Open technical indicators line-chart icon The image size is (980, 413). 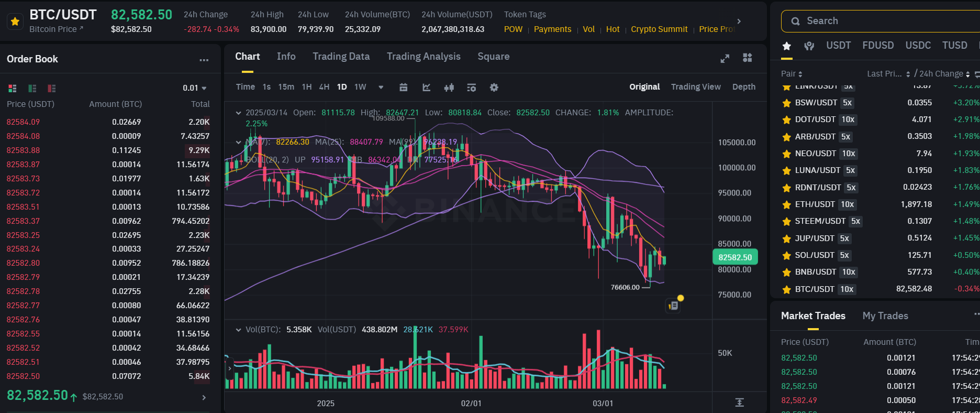[x=427, y=87]
